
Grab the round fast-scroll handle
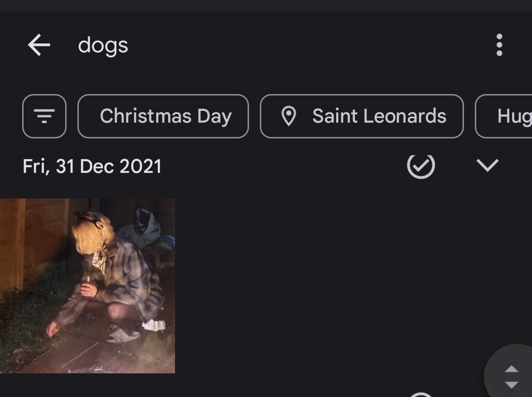510,374
